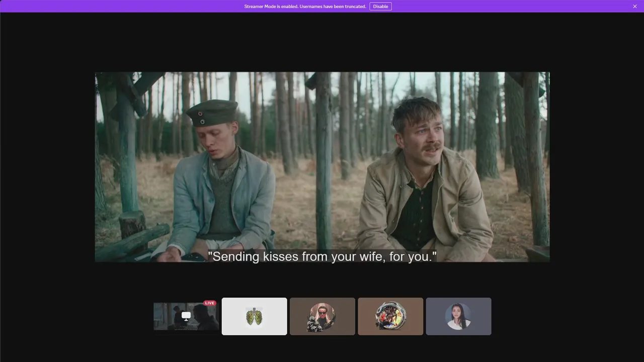The image size is (644, 362).
Task: Select the participant tile with dark-haired woman avatar
Action: 459,316
